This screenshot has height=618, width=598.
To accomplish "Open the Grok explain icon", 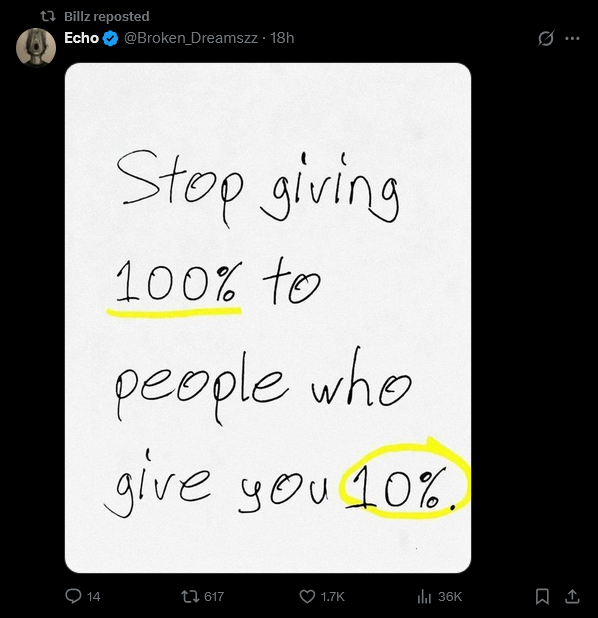I will tap(546, 38).
